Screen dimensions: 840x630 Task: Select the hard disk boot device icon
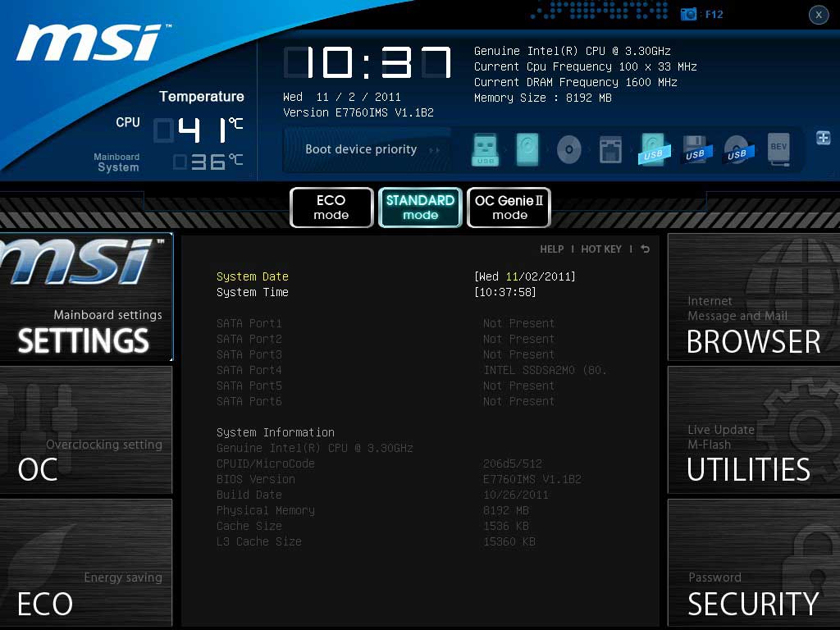pos(527,149)
